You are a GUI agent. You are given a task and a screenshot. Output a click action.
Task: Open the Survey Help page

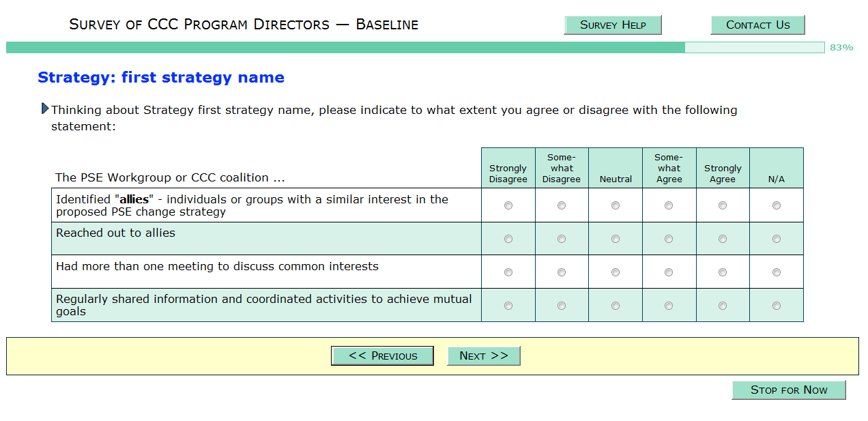[x=613, y=25]
